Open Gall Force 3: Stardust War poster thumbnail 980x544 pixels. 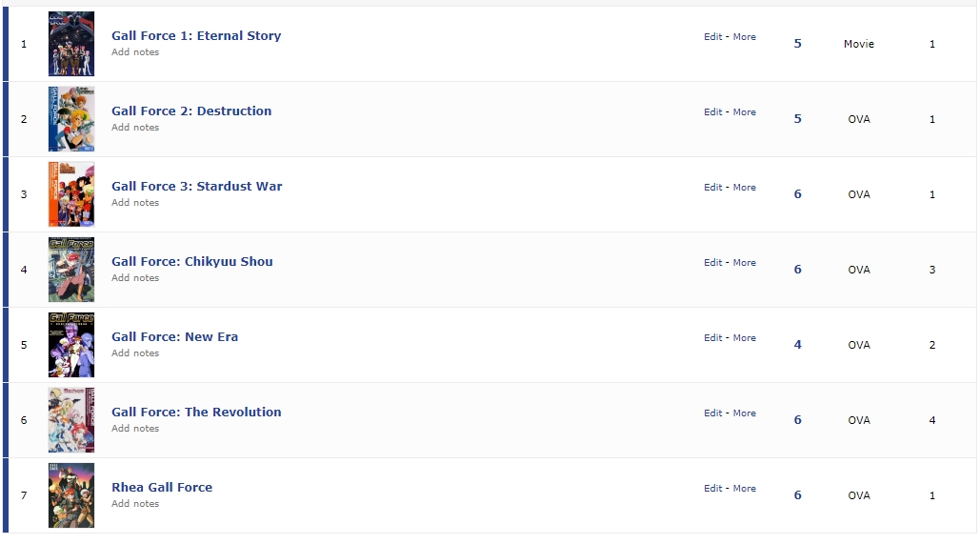tap(71, 194)
